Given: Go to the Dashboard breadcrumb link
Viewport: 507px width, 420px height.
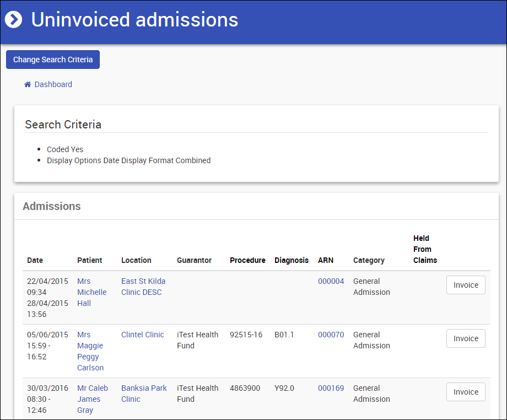Looking at the screenshot, I should click(53, 84).
